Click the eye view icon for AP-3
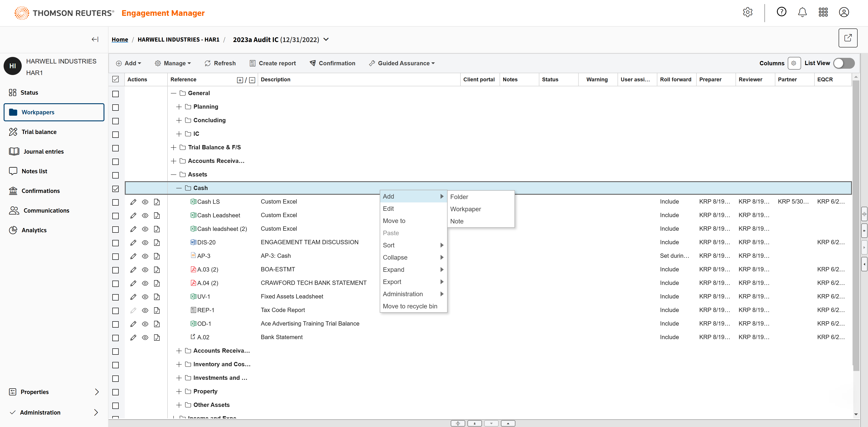The image size is (868, 427). pyautogui.click(x=145, y=256)
